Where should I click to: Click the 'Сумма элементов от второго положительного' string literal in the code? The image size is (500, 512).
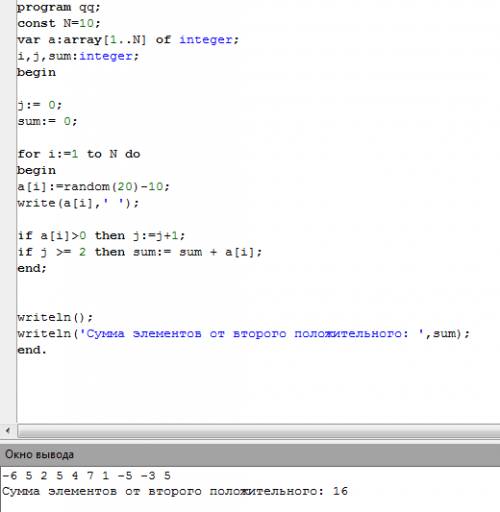coord(247,333)
